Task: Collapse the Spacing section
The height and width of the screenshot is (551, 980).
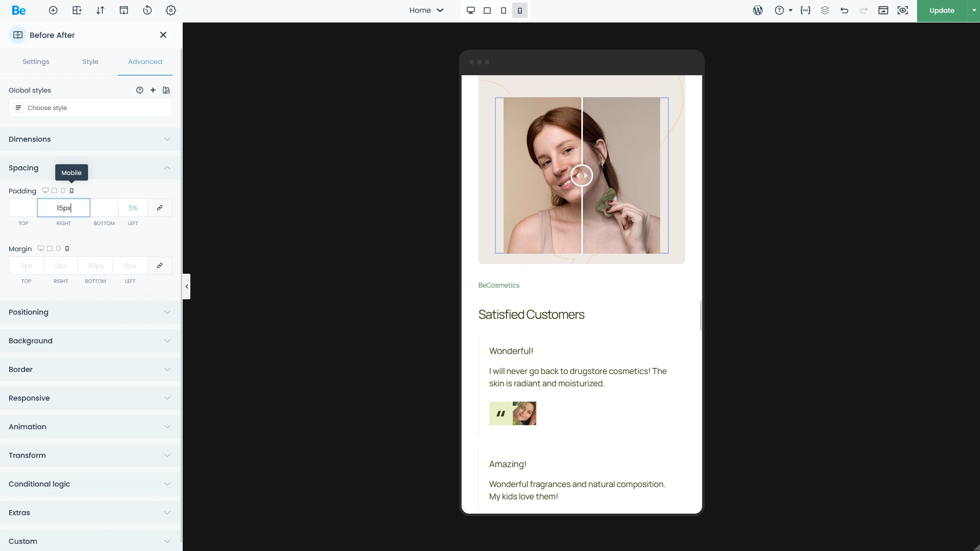Action: 167,168
